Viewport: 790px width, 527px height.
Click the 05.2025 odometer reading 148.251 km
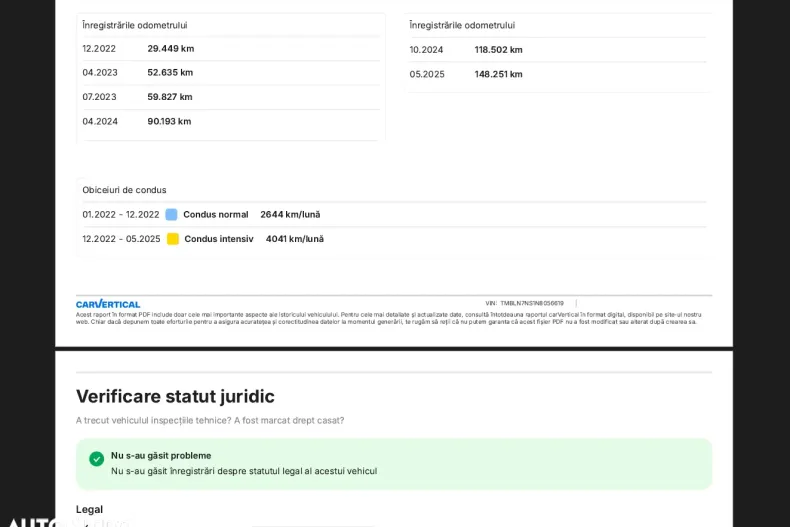pyautogui.click(x=498, y=74)
